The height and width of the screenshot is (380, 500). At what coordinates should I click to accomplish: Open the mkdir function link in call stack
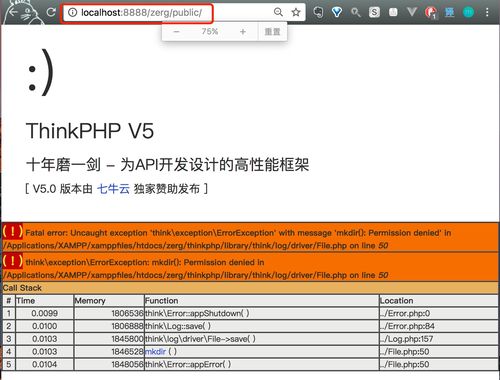(155, 351)
